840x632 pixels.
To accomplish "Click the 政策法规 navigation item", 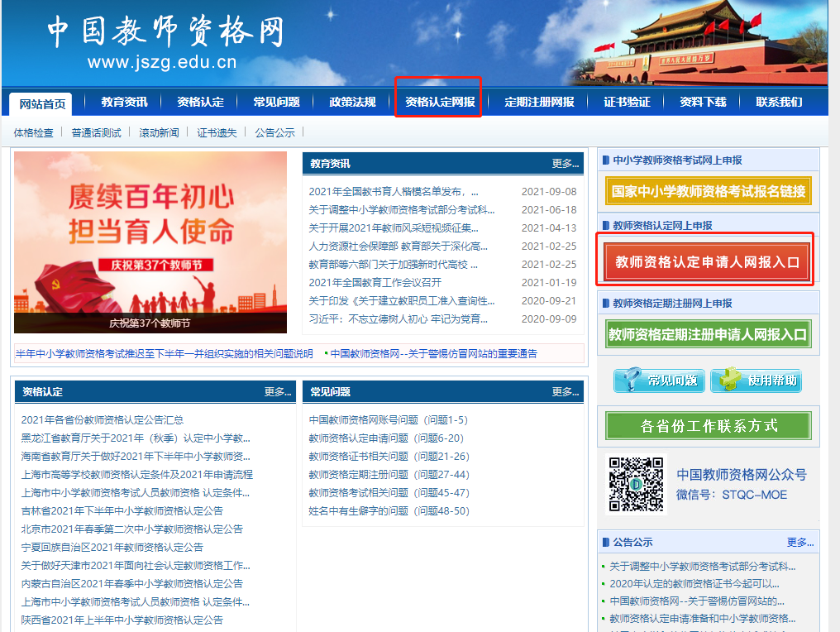I will [352, 102].
